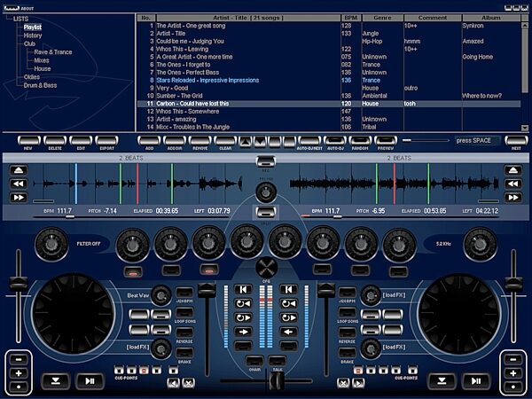
Task: Eject the track on the left deck
Action: click(19, 170)
